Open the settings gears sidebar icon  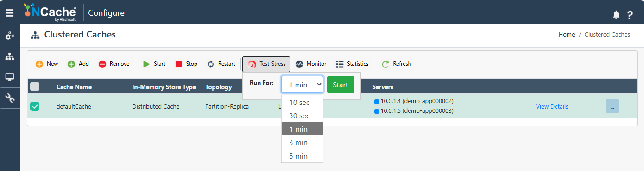[10, 36]
